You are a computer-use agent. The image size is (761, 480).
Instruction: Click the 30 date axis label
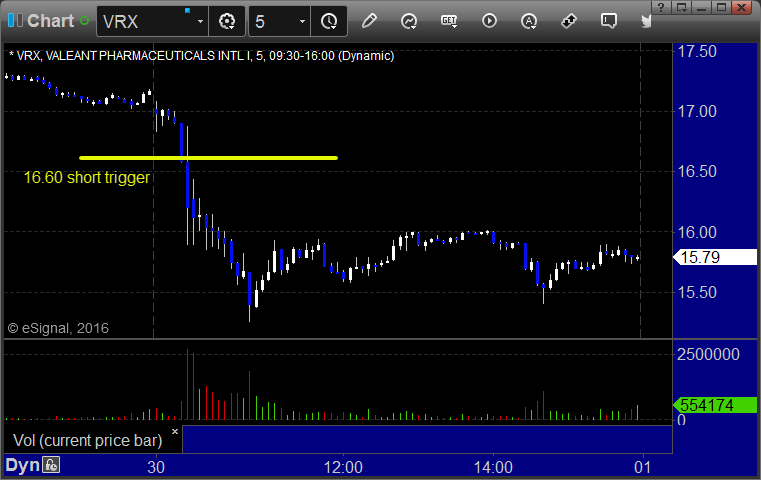point(156,467)
